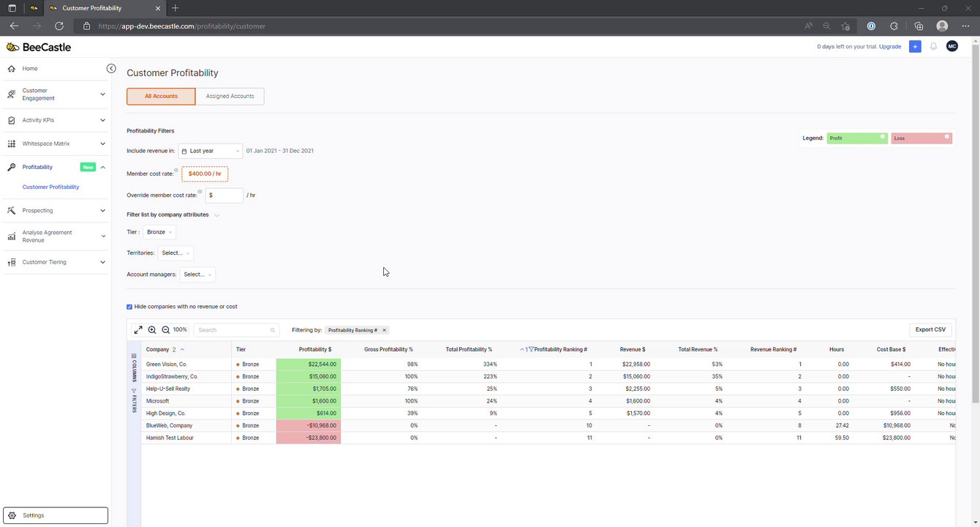Collapse the Filter list by company attributes section
980x527 pixels.
click(x=217, y=215)
